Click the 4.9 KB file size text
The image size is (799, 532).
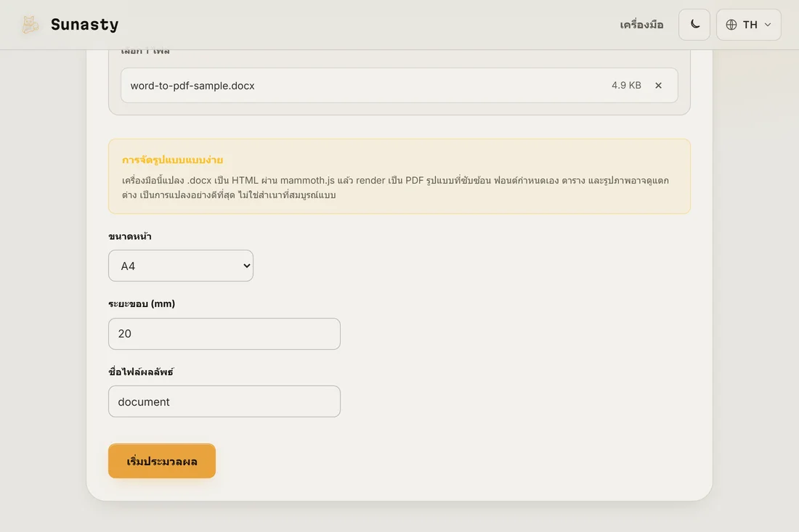pos(626,86)
